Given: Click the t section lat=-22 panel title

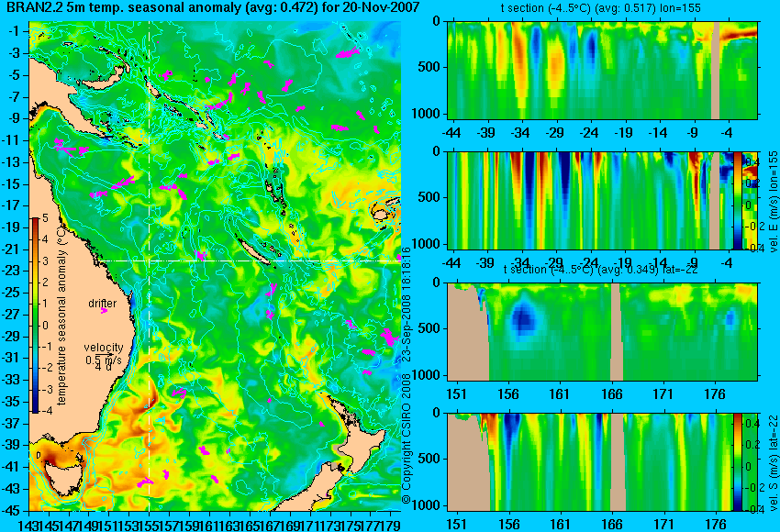Looking at the screenshot, I should pyautogui.click(x=601, y=270).
